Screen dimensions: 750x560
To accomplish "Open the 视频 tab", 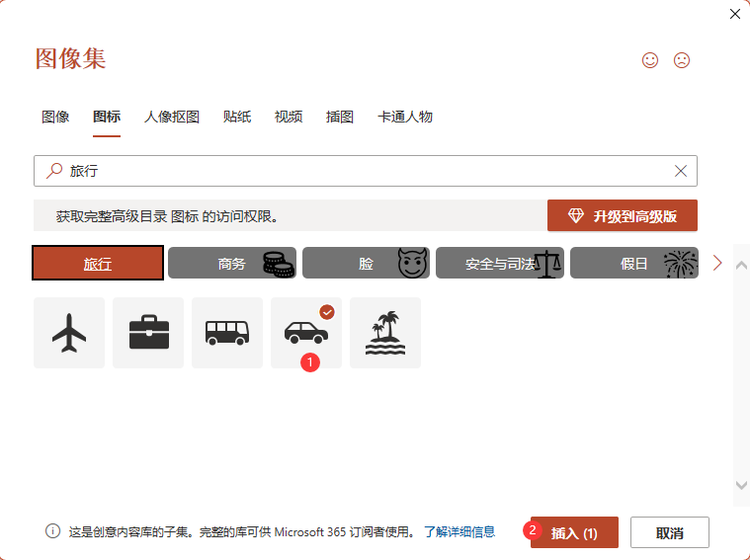I will pyautogui.click(x=289, y=117).
